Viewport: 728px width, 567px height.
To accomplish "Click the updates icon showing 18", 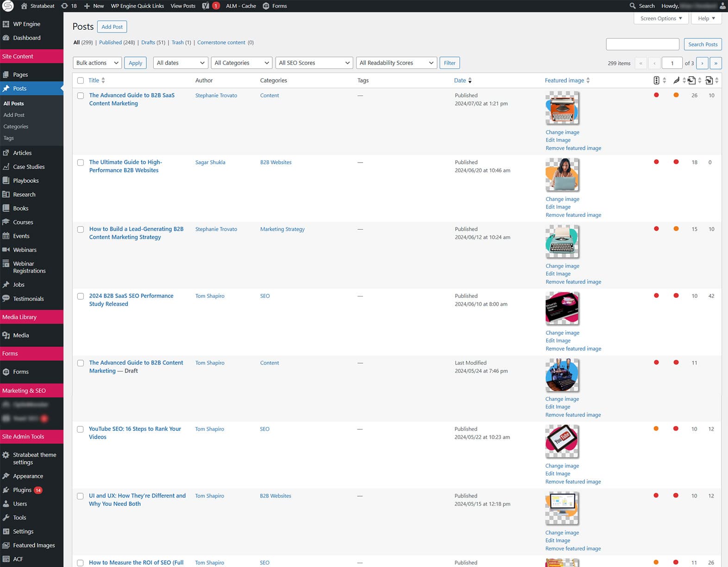I will (x=65, y=6).
